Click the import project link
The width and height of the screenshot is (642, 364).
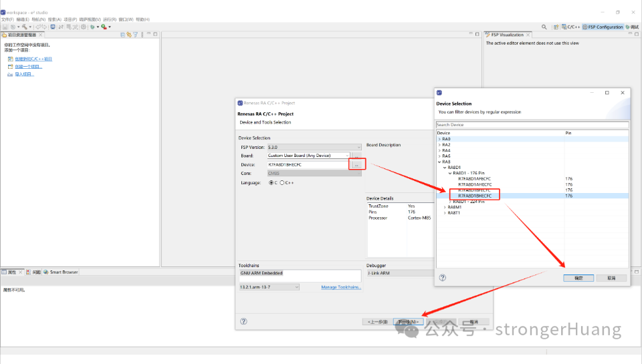click(x=24, y=74)
